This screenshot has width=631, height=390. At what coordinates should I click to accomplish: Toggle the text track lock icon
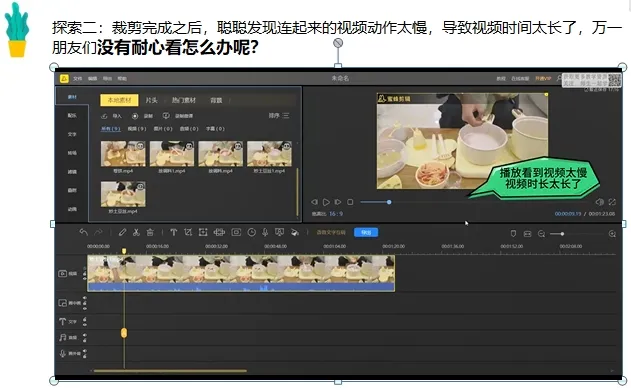click(x=85, y=319)
